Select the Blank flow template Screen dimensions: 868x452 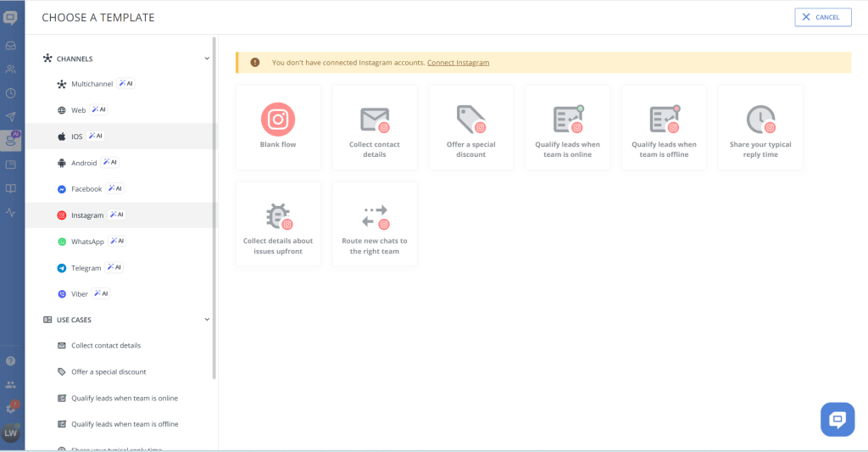pos(278,127)
